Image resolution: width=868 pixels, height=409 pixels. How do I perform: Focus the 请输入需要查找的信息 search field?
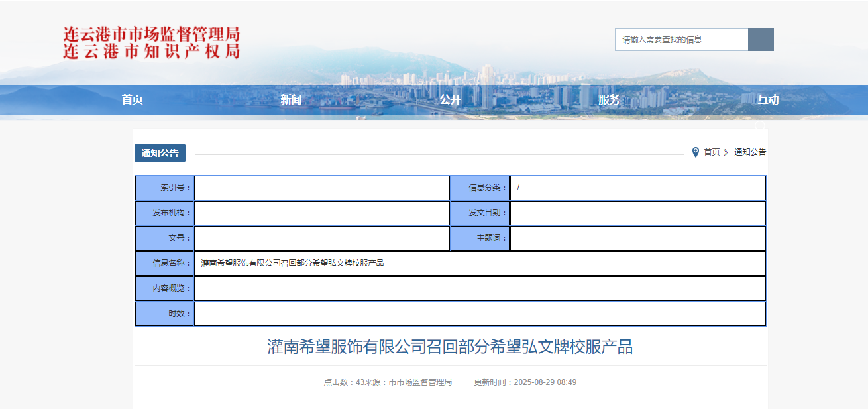tap(681, 40)
